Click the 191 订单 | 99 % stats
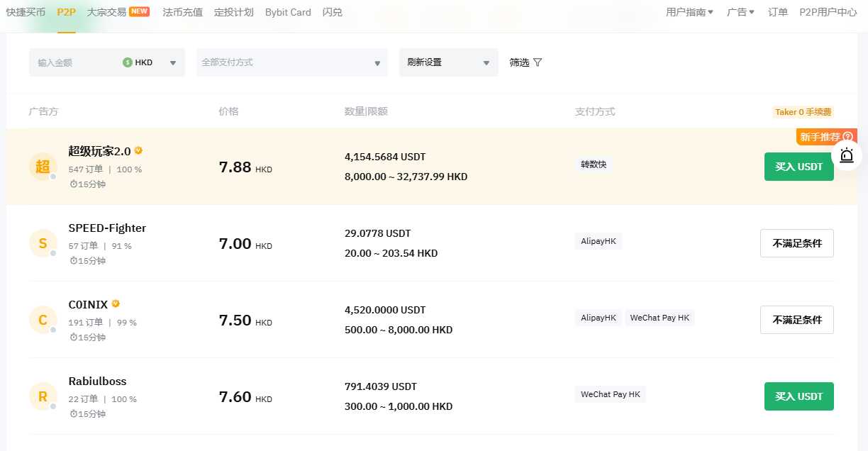 103,323
